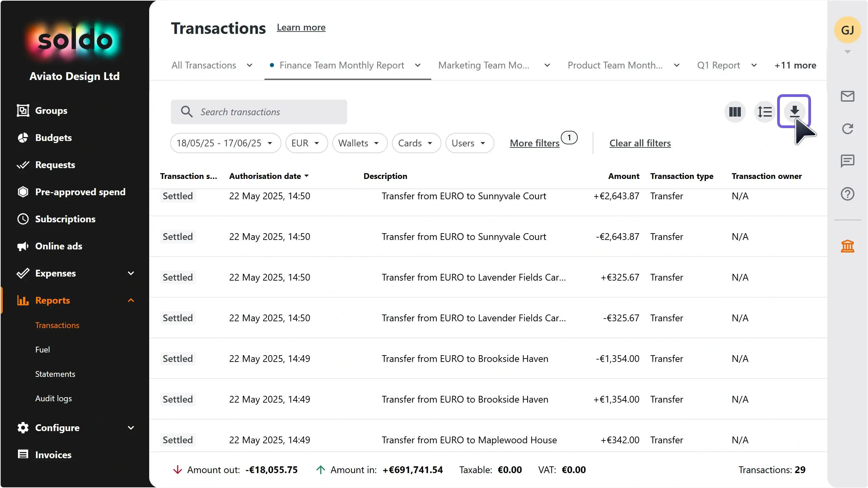868x488 pixels.
Task: Click the download export icon
Action: 794,111
